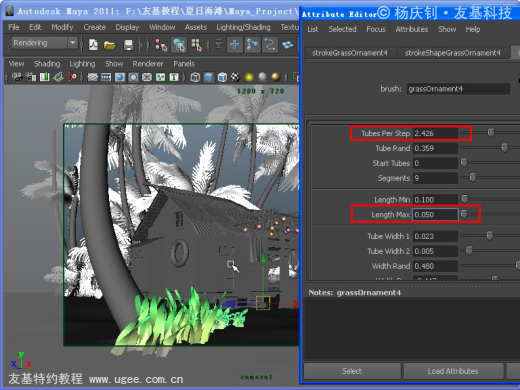Open Attribute Editor List menu

[x=313, y=29]
